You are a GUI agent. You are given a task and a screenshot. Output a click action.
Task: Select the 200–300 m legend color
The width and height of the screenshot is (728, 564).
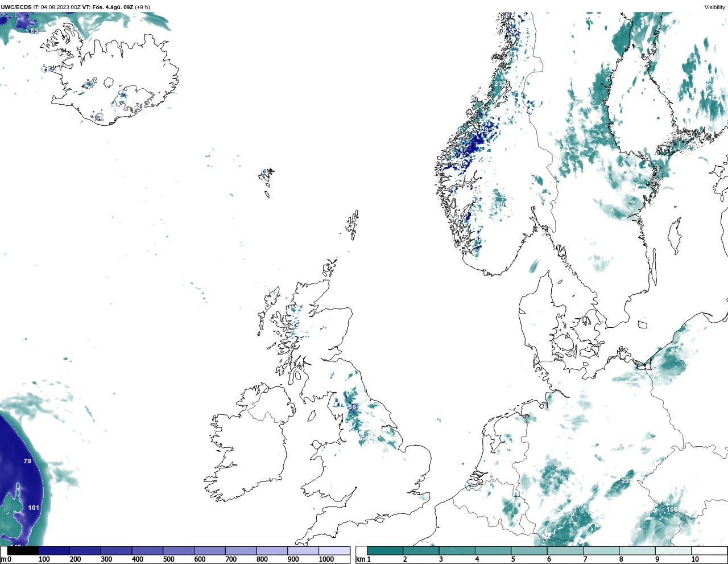pyautogui.click(x=85, y=550)
